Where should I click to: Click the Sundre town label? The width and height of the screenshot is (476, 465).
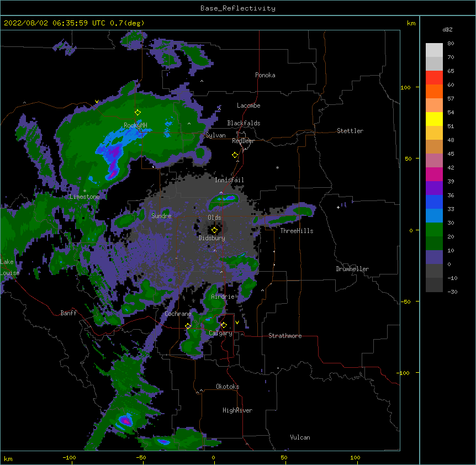coord(161,216)
